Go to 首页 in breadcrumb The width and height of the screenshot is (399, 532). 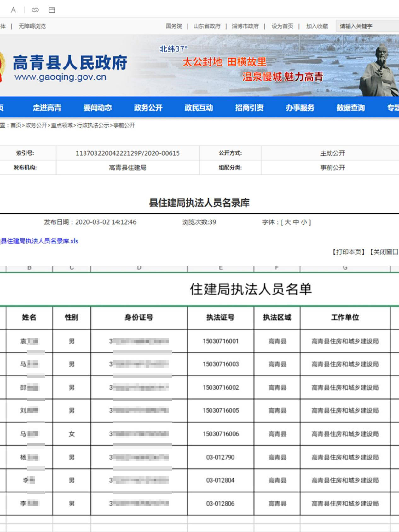tap(16, 125)
